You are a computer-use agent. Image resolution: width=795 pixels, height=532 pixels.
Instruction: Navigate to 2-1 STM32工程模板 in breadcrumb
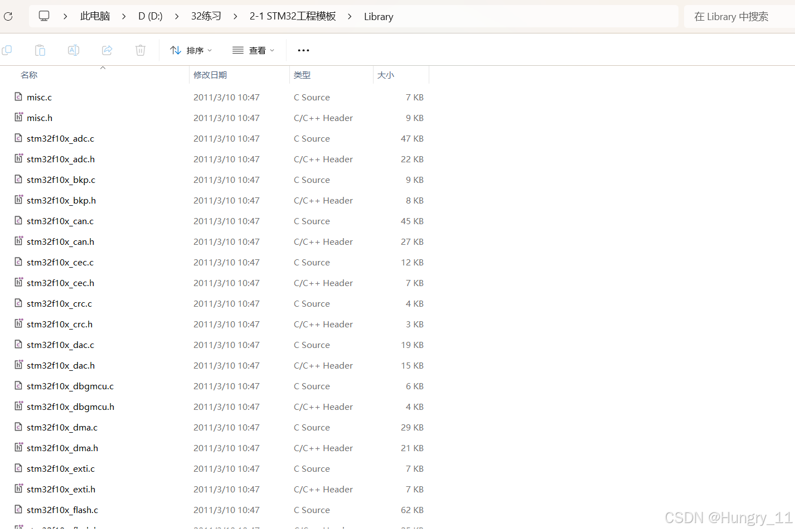pyautogui.click(x=293, y=16)
